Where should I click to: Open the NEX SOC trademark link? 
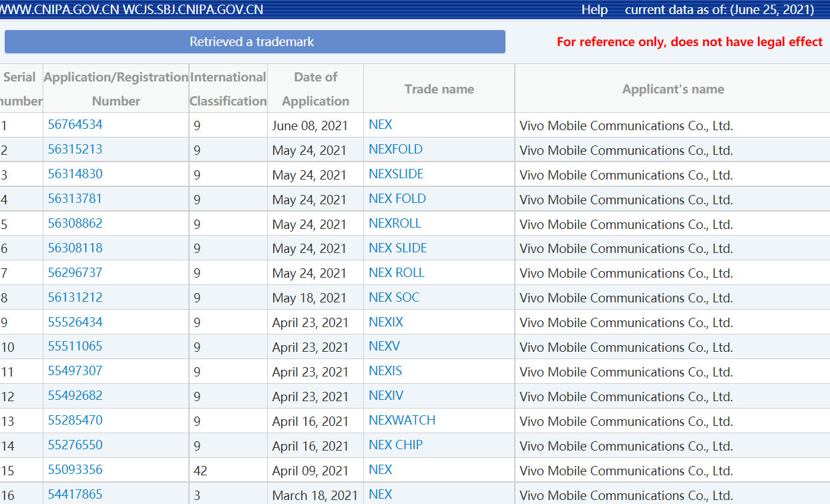coord(394,298)
